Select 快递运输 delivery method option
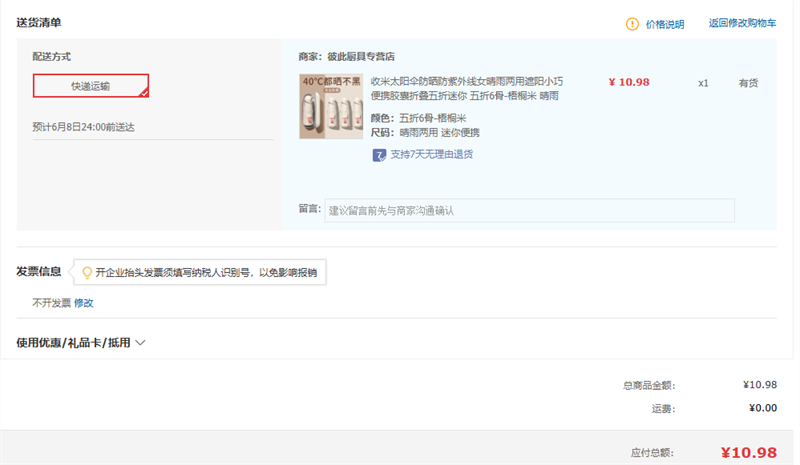Image resolution: width=800 pixels, height=465 pixels. (90, 86)
